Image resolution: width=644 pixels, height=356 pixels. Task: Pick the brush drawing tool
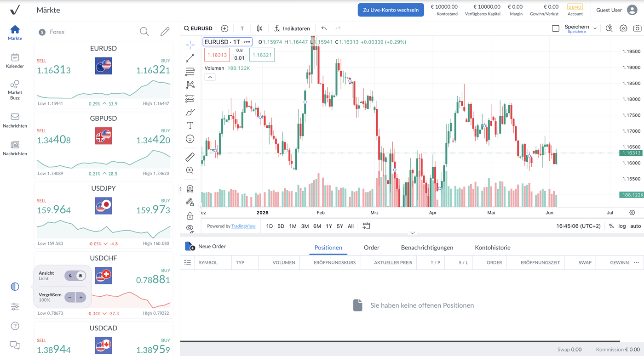click(x=190, y=112)
